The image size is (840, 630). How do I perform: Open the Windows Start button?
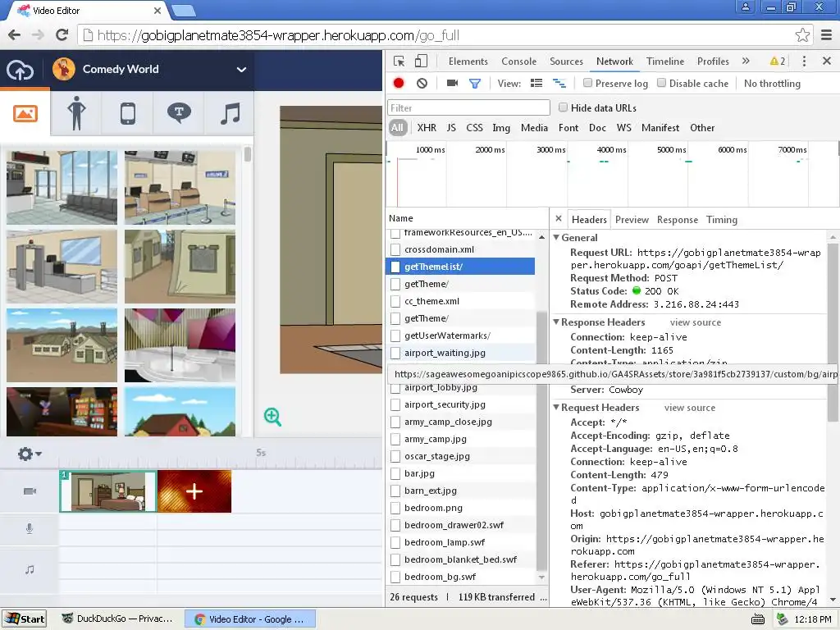(25, 619)
